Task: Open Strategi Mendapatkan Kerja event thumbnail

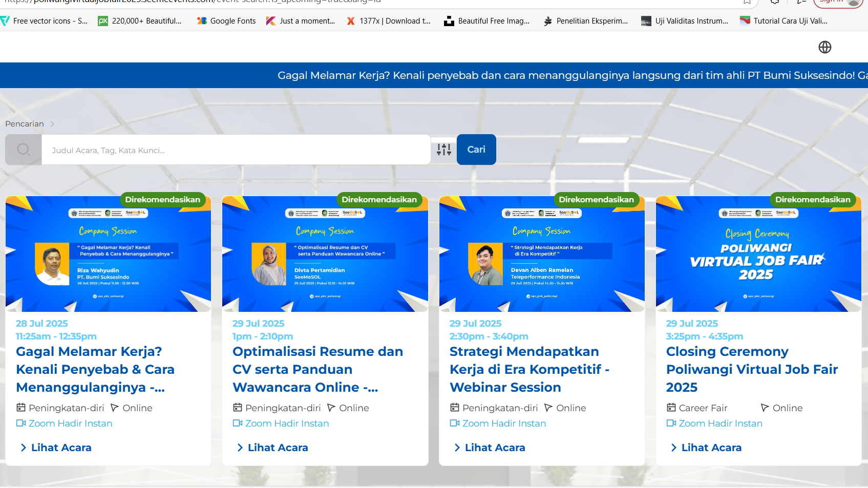Action: (x=542, y=254)
